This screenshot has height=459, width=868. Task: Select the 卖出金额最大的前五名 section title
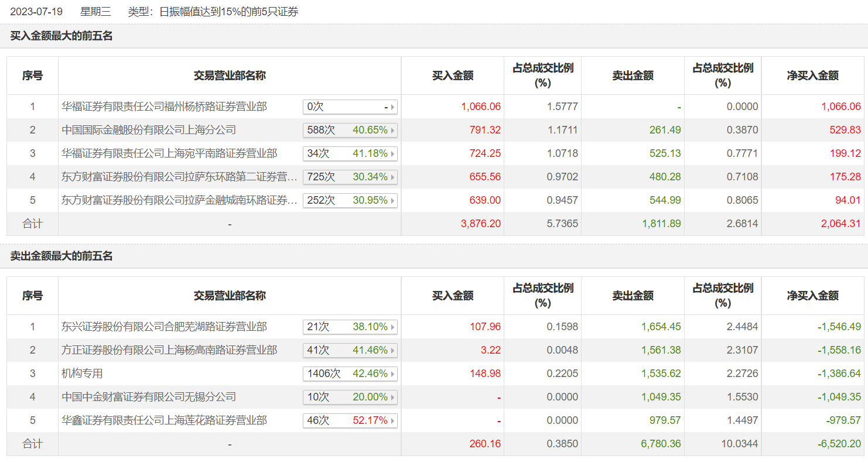click(x=61, y=256)
